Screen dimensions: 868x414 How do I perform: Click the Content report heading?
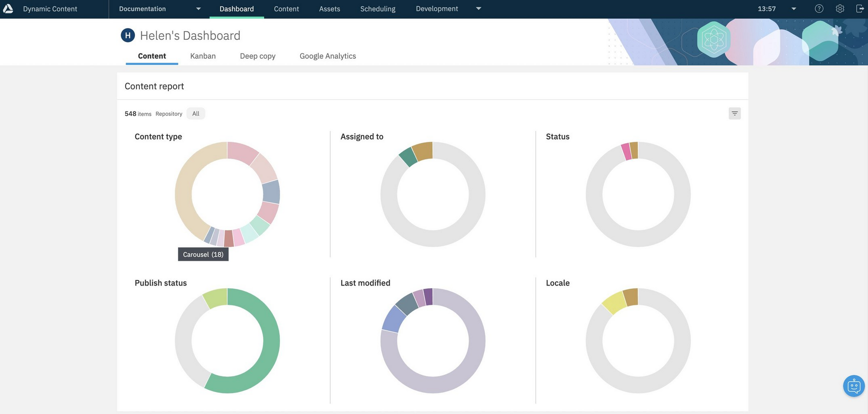(x=154, y=86)
